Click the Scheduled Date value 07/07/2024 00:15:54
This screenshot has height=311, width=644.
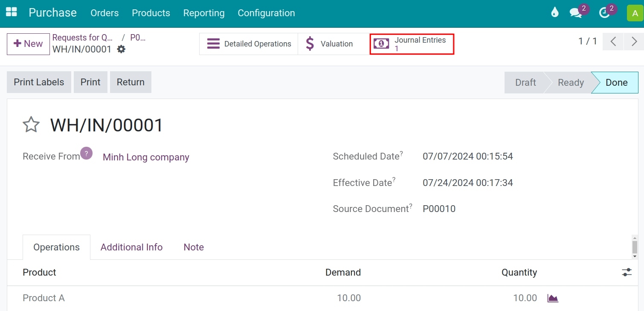467,156
